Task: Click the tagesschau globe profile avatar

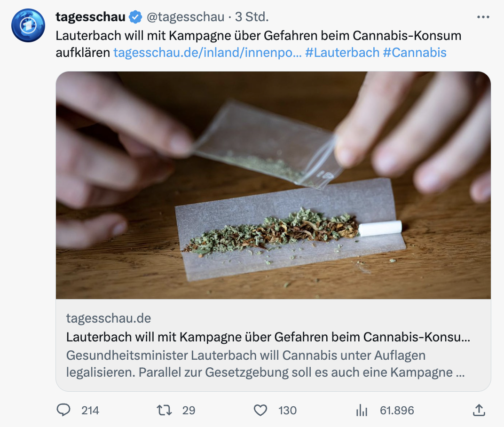Action: pos(28,25)
